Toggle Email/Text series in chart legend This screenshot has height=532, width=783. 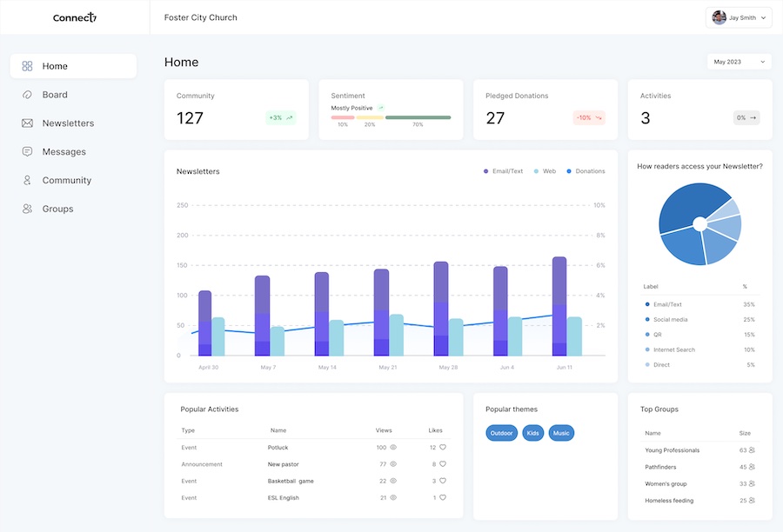point(503,171)
